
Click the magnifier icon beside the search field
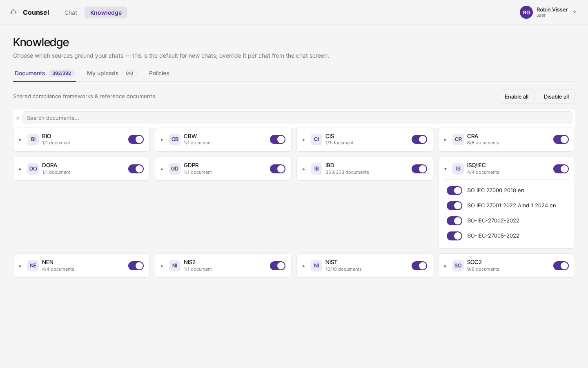(17, 118)
